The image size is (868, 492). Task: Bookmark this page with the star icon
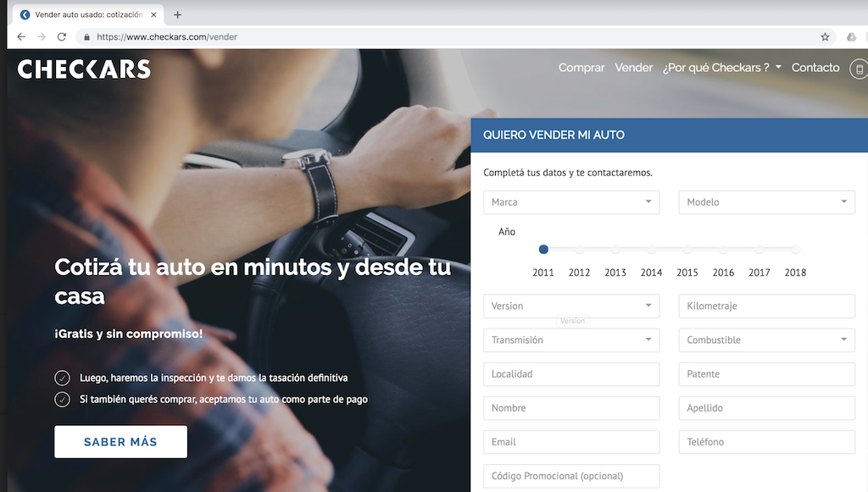click(x=825, y=37)
